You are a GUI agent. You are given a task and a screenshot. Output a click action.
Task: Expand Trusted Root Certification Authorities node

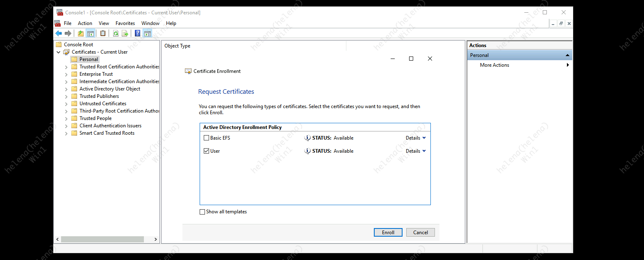pyautogui.click(x=66, y=67)
